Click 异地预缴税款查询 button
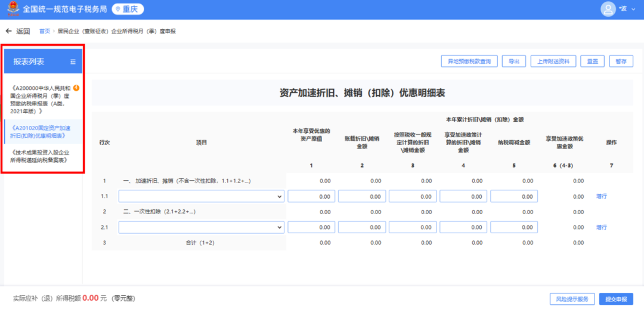The width and height of the screenshot is (644, 309). click(x=469, y=61)
